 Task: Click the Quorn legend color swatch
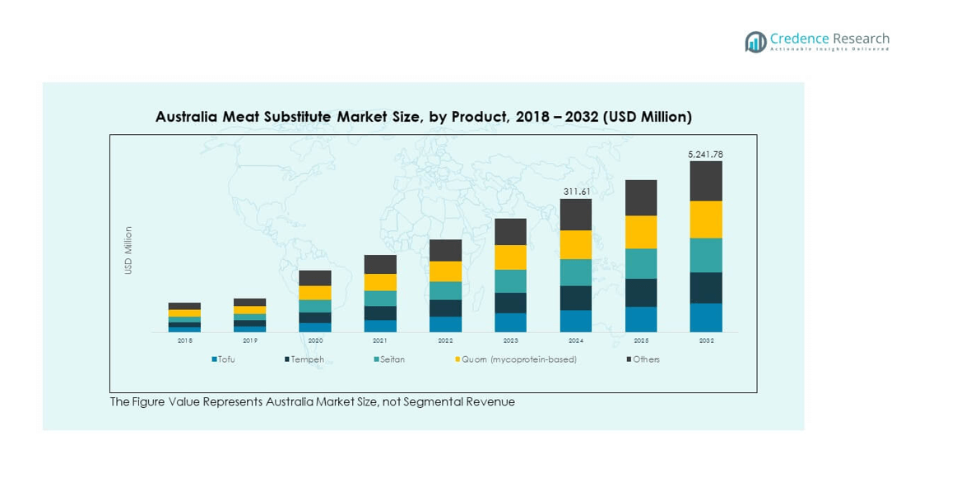(457, 359)
